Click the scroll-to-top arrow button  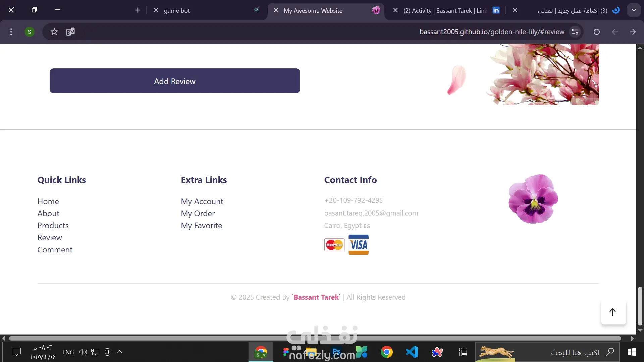(613, 312)
